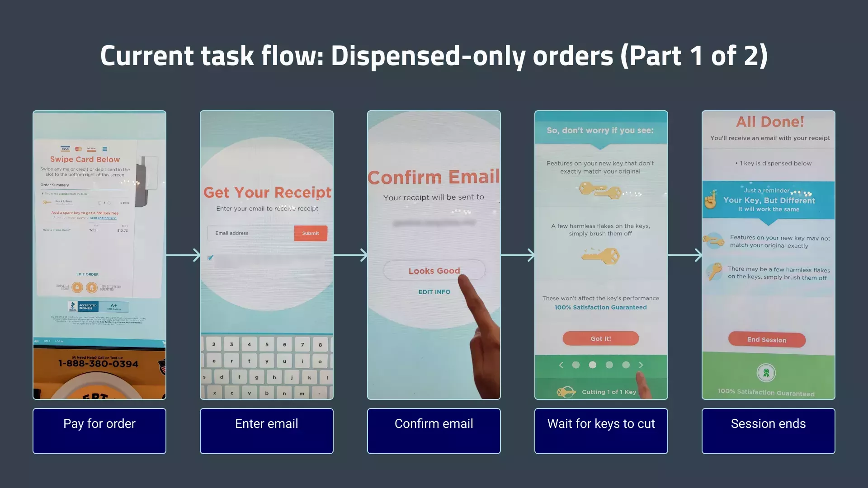Select the 'Pay for order' step label
This screenshot has height=488, width=868.
click(100, 423)
